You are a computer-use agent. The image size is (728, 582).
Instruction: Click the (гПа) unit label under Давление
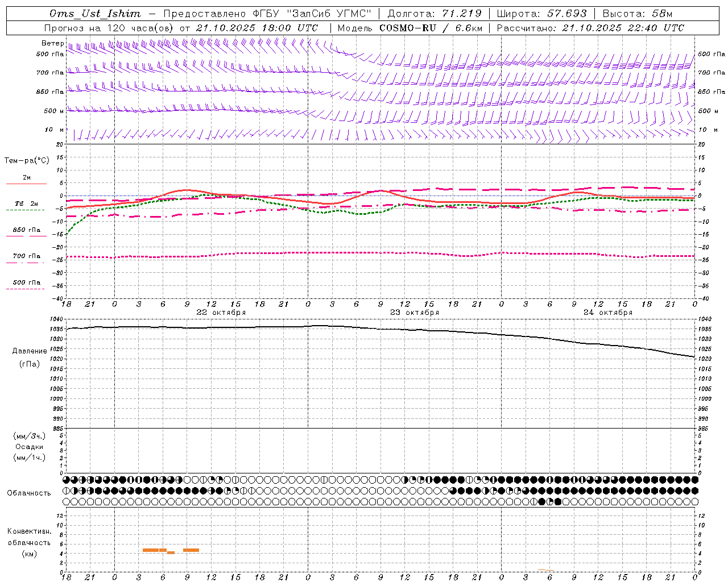coord(30,364)
